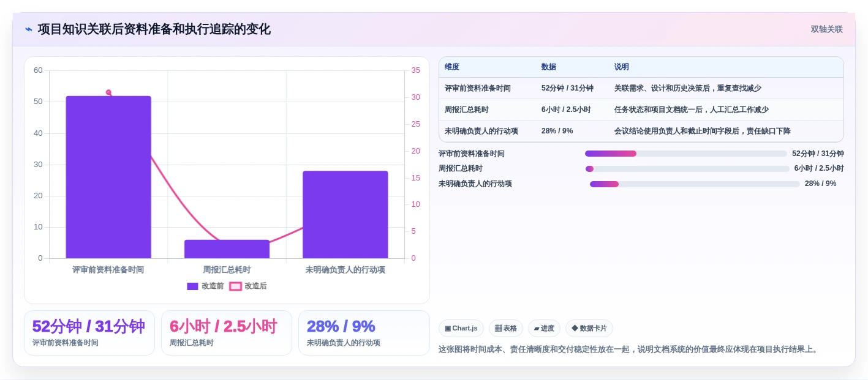
Task: Open the 52分钟 / 31分钟 data card
Action: coord(89,333)
